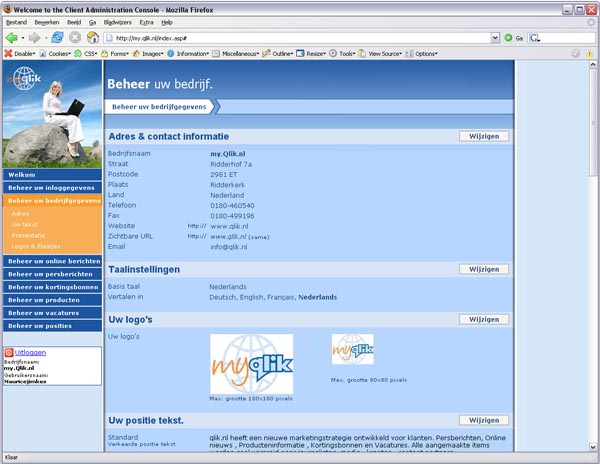Open the Disable web developer dropdown
This screenshot has height=464, width=600.
[20, 53]
